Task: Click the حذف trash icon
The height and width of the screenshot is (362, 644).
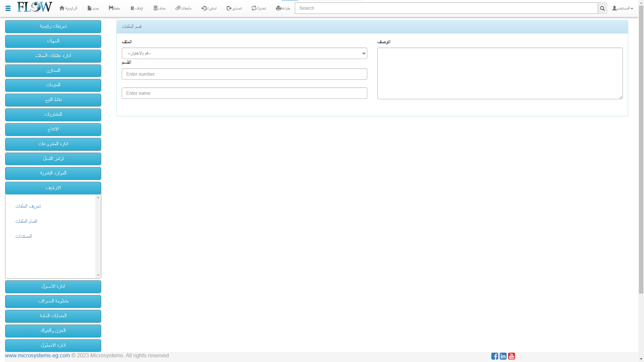Action: [x=156, y=8]
